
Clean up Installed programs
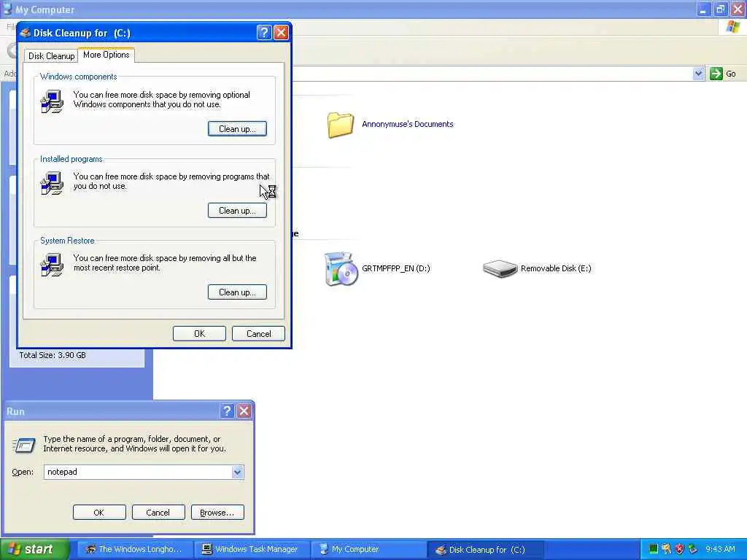(x=237, y=211)
